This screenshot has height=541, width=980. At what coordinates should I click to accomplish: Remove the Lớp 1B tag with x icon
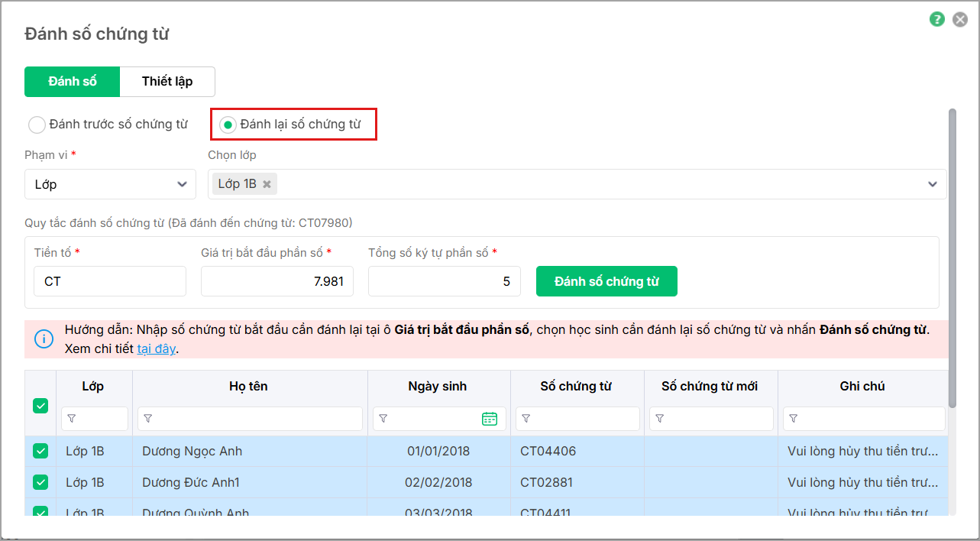pos(267,184)
